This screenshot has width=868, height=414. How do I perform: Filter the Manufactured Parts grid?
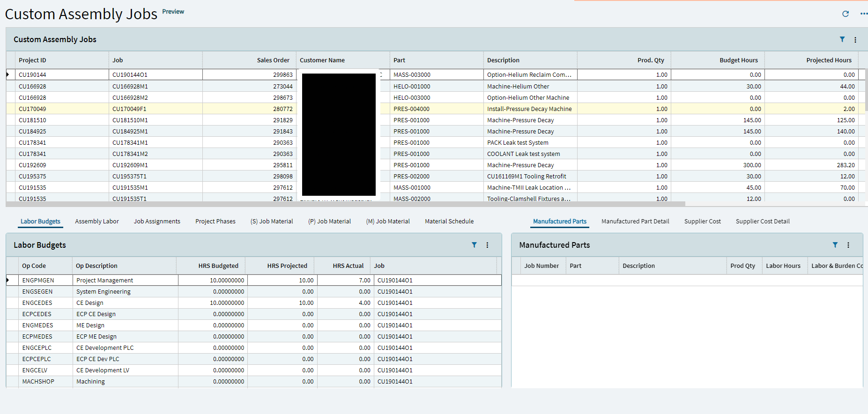point(835,245)
